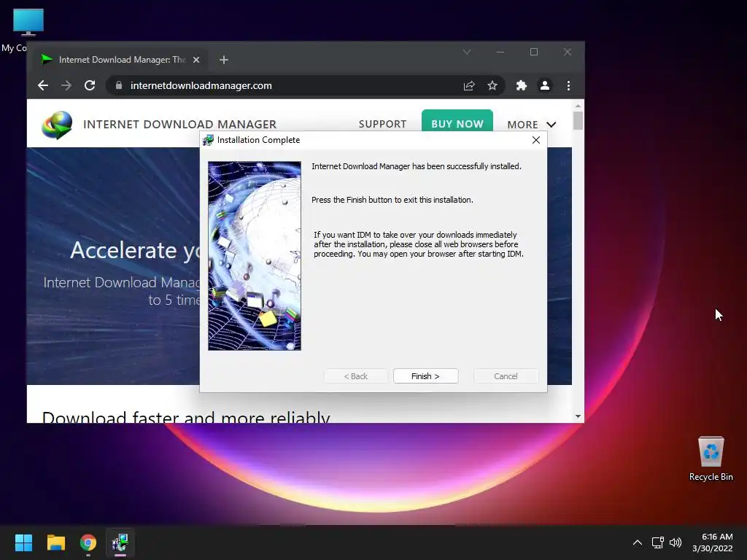Click the network icon in system tray
Viewport: 747px width, 560px height.
point(658,542)
